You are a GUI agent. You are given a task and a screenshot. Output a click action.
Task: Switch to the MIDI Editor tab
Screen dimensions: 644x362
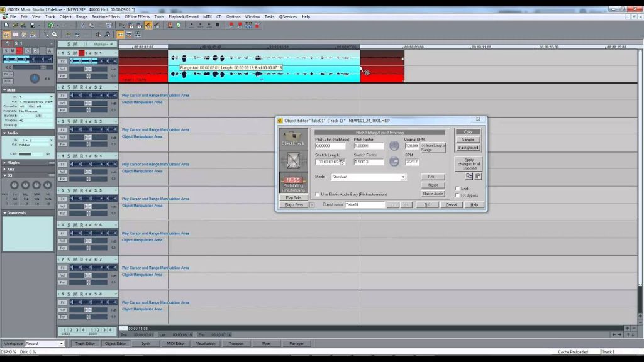pos(176,344)
